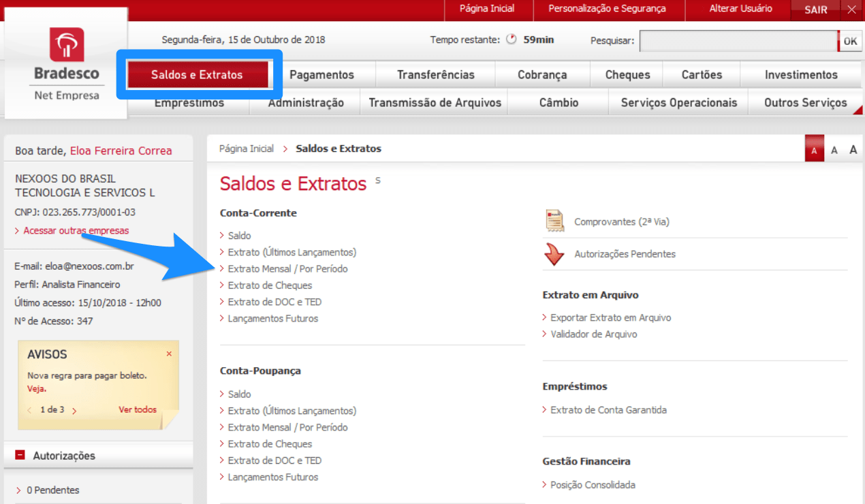Click the Veja link in AVISOS

tap(37, 389)
